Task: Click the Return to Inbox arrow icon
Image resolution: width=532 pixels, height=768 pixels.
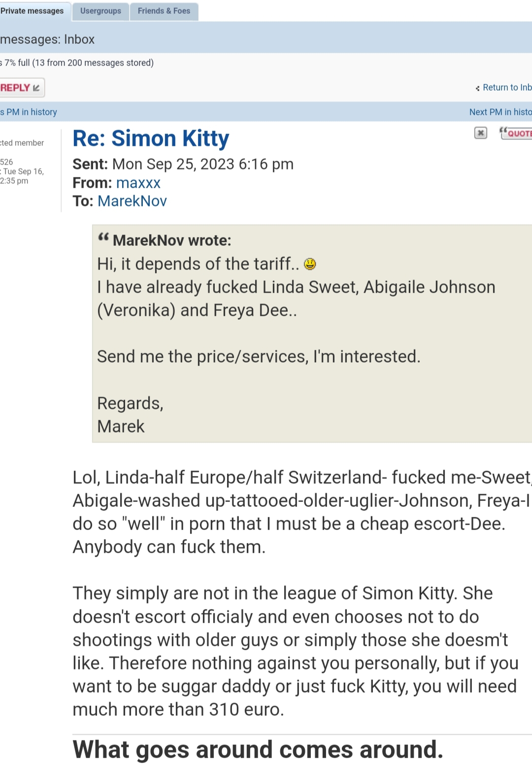Action: click(477, 88)
